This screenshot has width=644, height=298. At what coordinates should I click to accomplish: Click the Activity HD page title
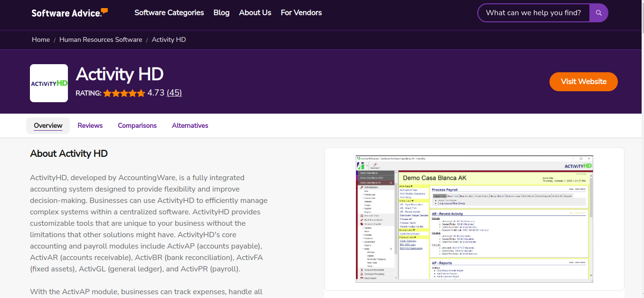[120, 74]
